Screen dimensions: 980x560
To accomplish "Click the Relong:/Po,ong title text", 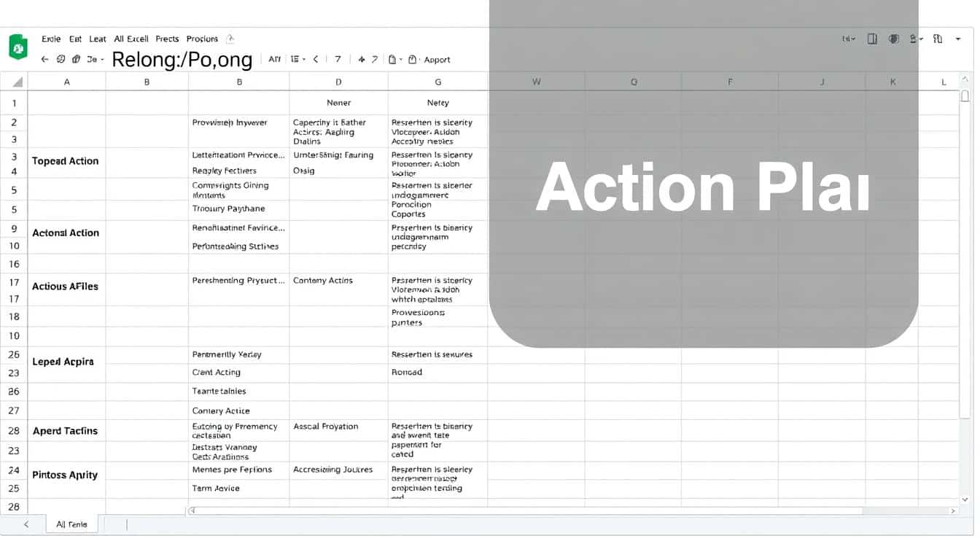I will pyautogui.click(x=182, y=60).
